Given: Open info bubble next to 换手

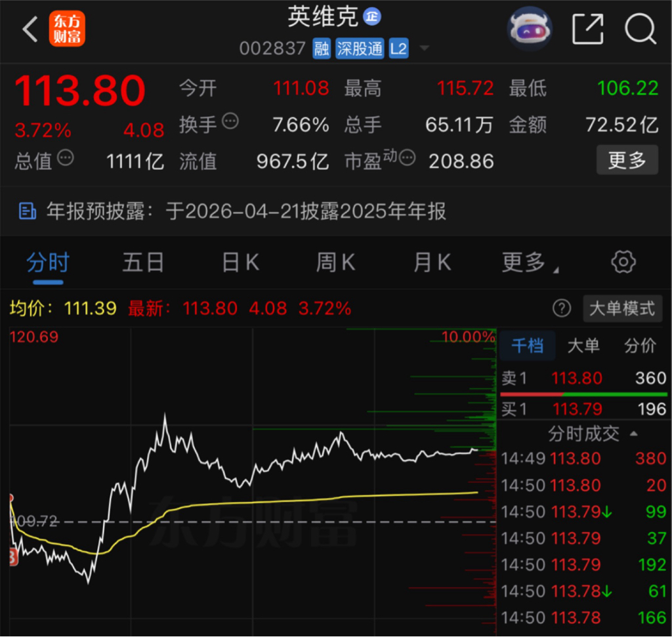Looking at the screenshot, I should point(230,121).
